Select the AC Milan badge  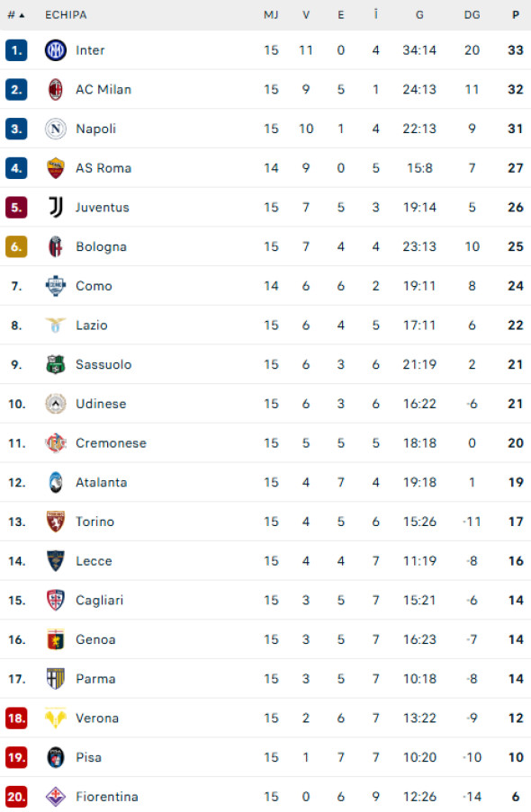tap(57, 90)
